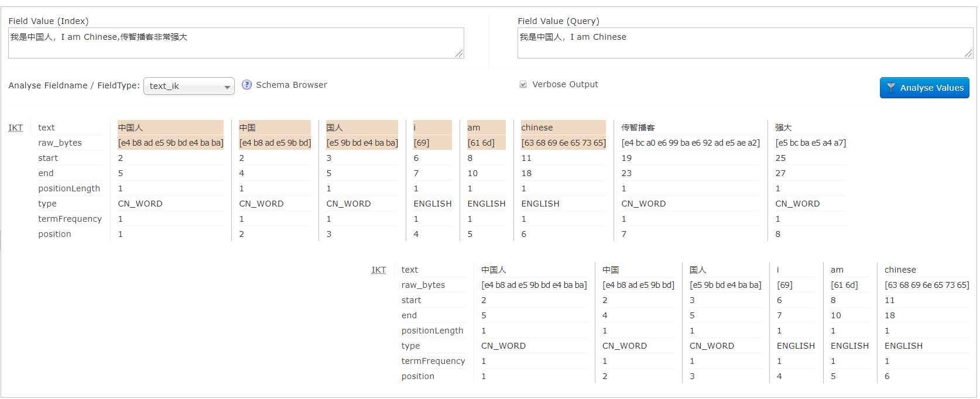Open the Schema Browser link

tap(291, 85)
